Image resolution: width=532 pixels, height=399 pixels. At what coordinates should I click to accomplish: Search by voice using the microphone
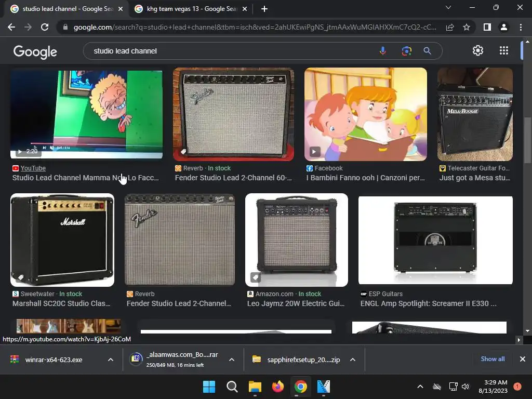[383, 51]
